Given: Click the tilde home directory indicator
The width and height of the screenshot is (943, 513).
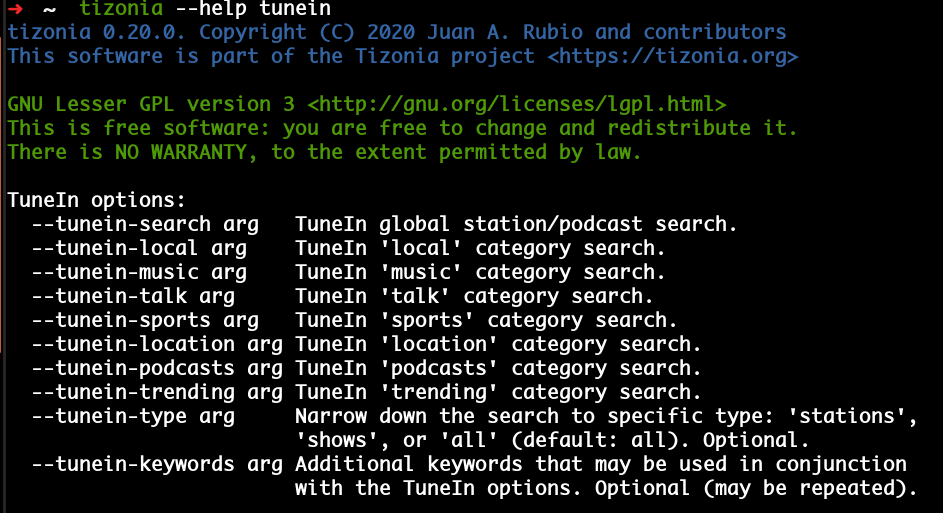Looking at the screenshot, I should click(50, 9).
